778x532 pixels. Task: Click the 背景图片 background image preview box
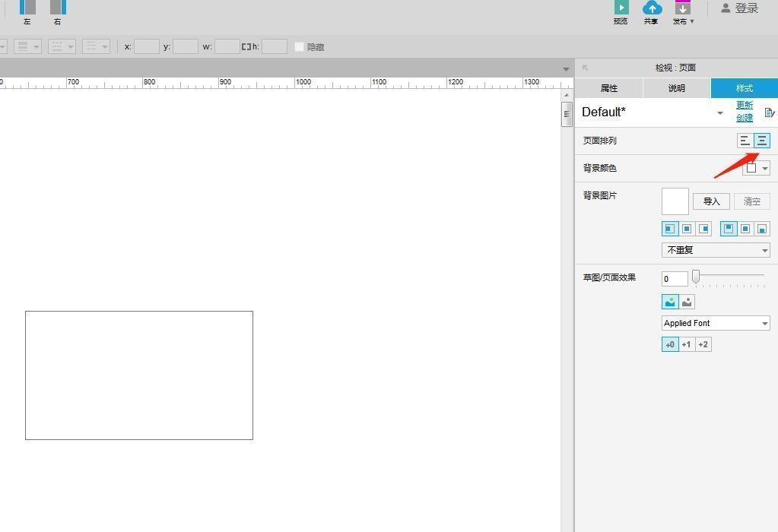[675, 201]
